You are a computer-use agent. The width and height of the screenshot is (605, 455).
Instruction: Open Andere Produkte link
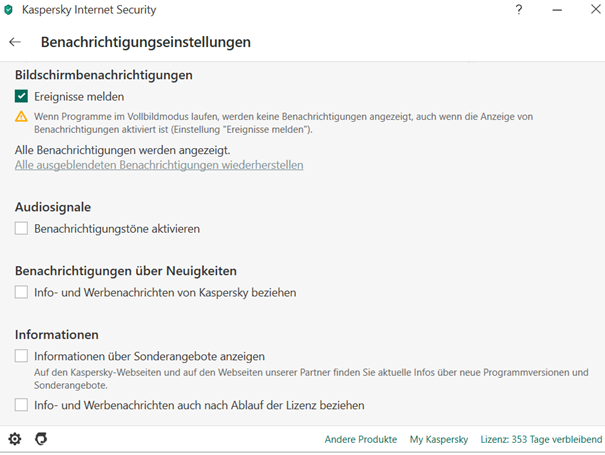[361, 439]
